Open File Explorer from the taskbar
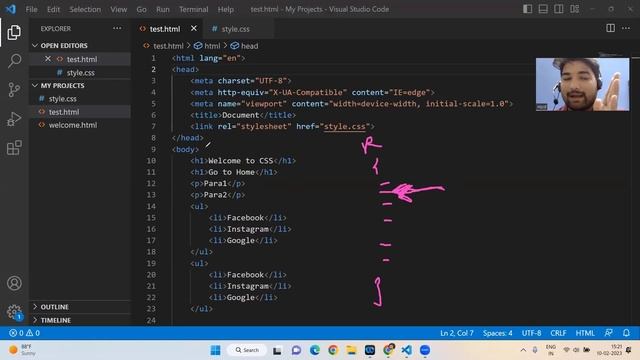The image size is (640, 360). (351, 350)
